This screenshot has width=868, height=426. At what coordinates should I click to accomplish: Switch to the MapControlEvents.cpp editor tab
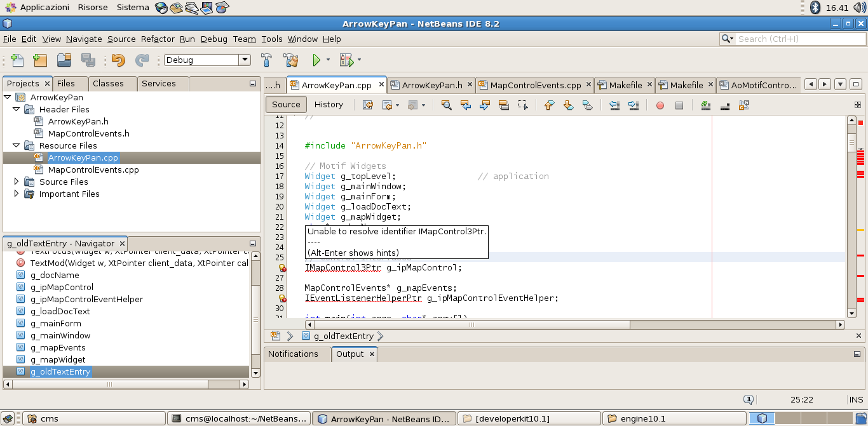536,85
